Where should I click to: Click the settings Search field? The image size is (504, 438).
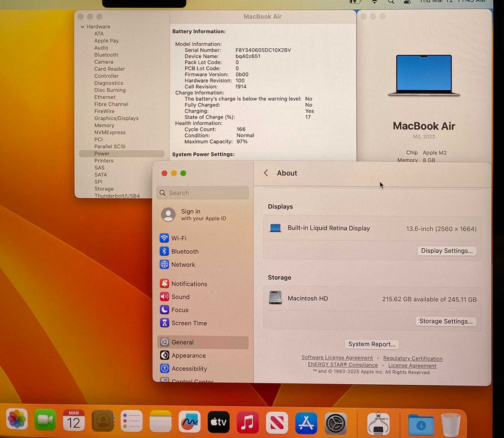[x=203, y=193]
